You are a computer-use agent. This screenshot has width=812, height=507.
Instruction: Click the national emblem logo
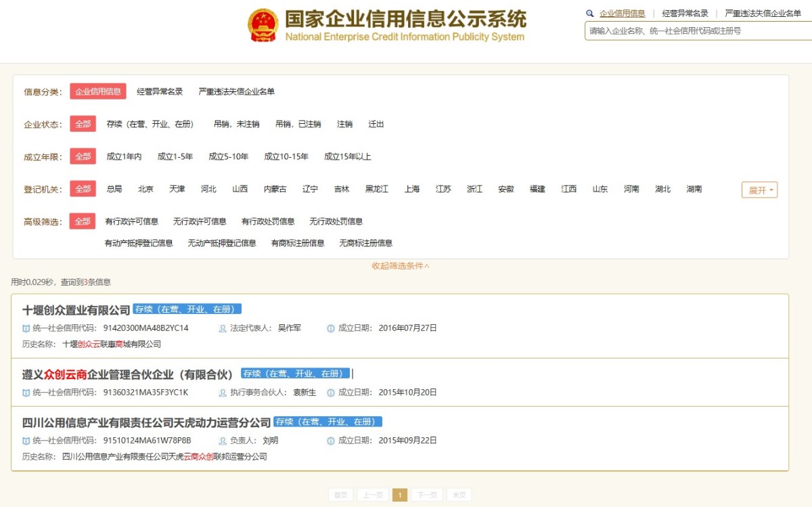pos(263,23)
